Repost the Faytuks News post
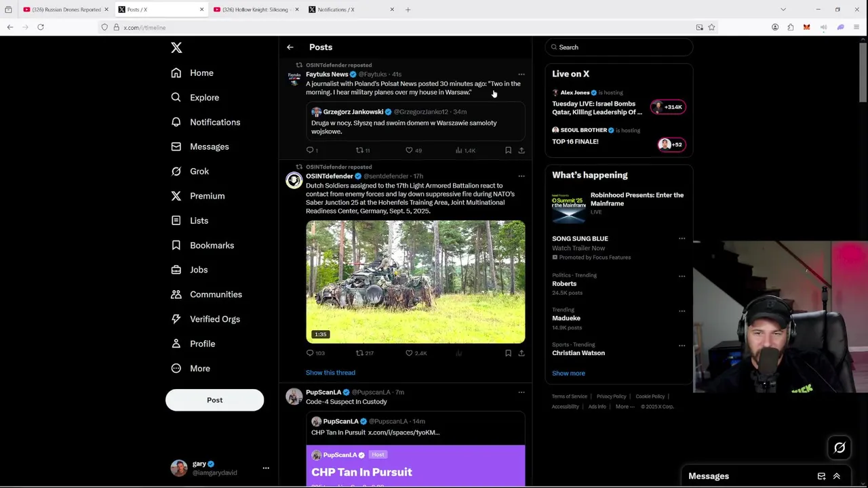Viewport: 868px width, 488px height. [362, 150]
